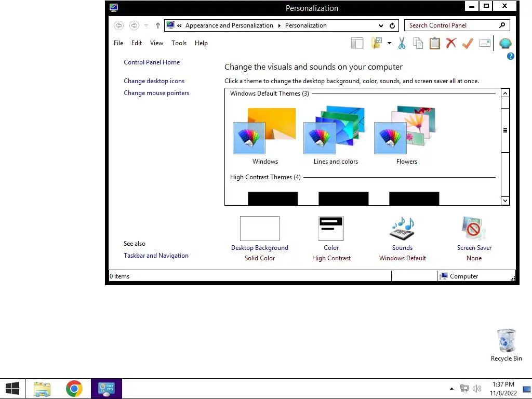Click the Personalization breadcrumb segment
This screenshot has height=399, width=532.
point(305,25)
